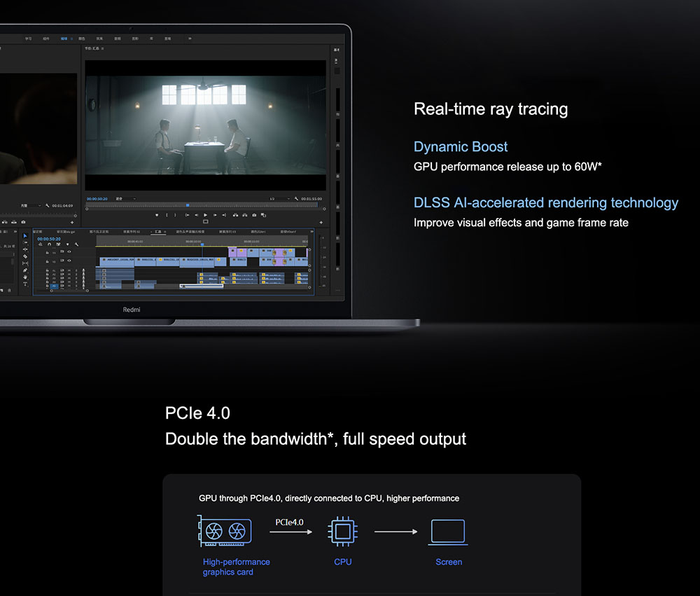Switch to the highlighted blue workspace tab
The image size is (700, 596).
point(64,39)
